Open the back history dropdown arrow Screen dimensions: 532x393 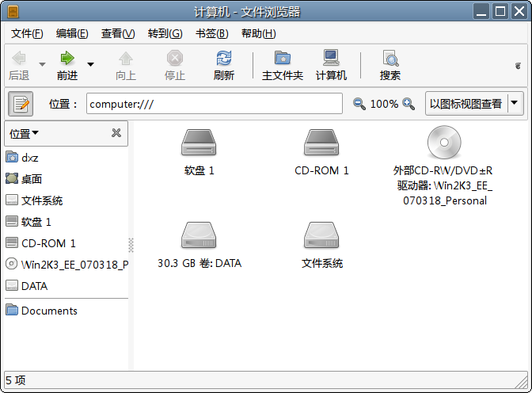click(x=43, y=64)
